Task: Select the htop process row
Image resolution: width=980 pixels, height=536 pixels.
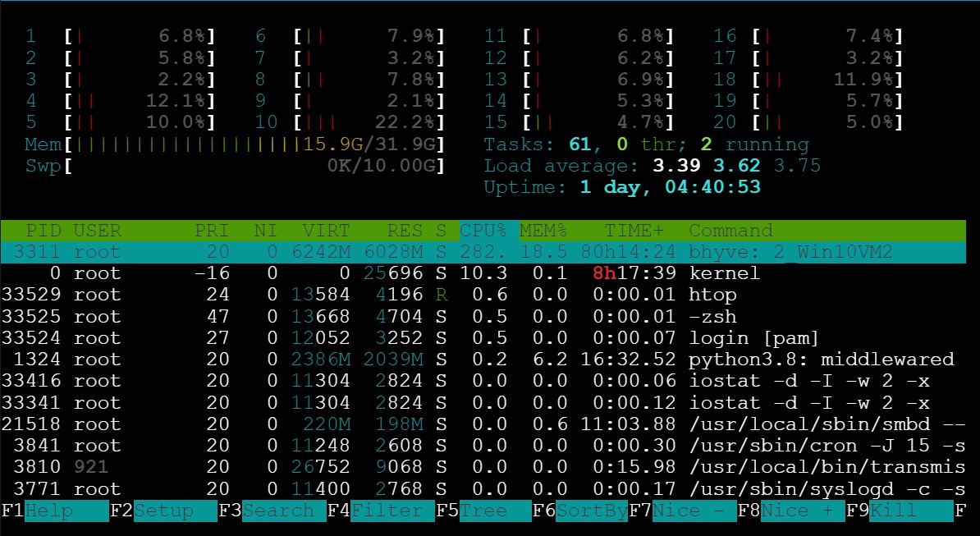Action: pyautogui.click(x=483, y=295)
